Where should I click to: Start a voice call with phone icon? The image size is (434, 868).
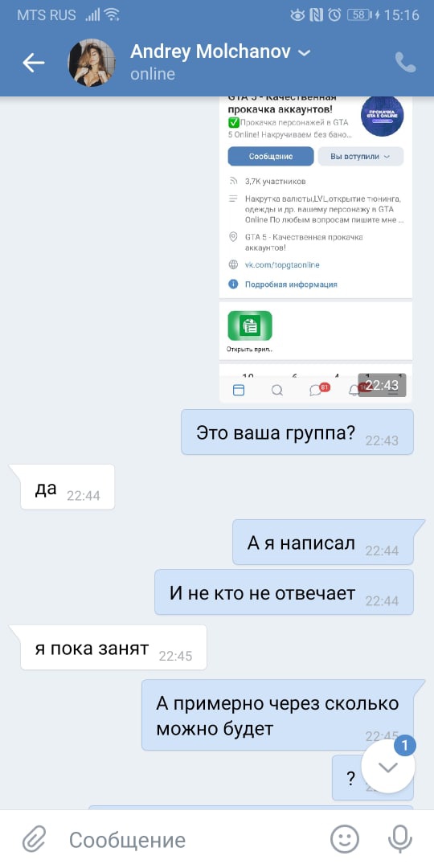tap(405, 63)
